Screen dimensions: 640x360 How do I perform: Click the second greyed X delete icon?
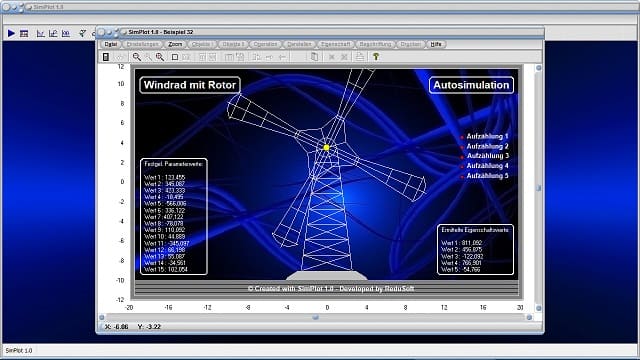(x=344, y=57)
